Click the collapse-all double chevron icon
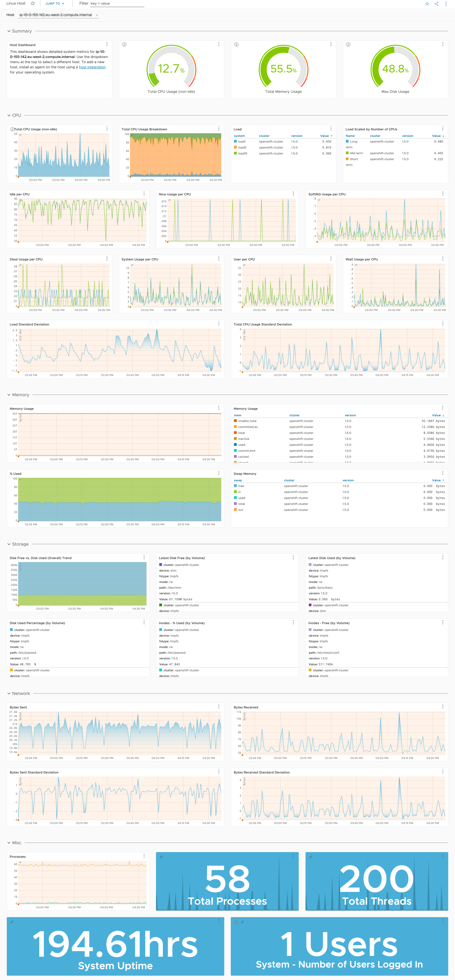Screen dimensions: 455x980 point(427,4)
